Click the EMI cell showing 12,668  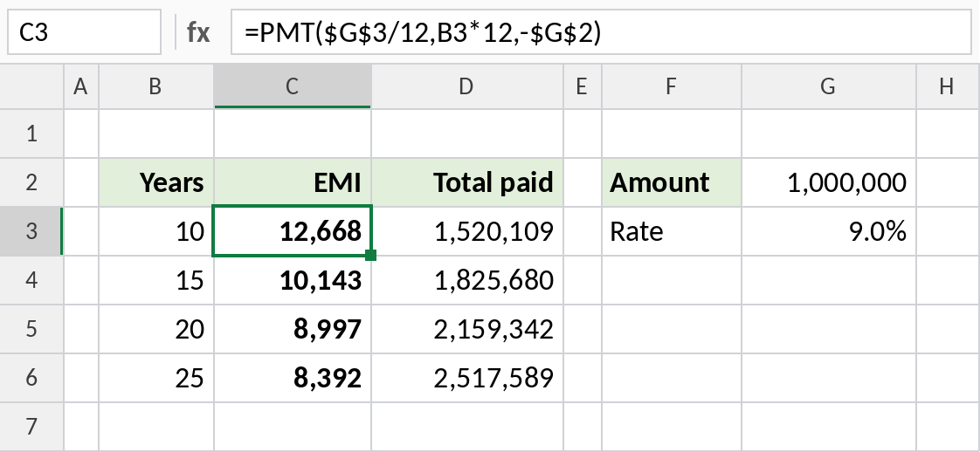pyautogui.click(x=293, y=231)
